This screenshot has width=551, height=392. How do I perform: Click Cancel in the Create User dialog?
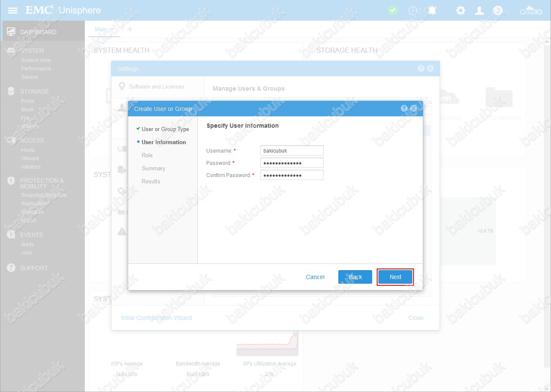[x=315, y=277]
